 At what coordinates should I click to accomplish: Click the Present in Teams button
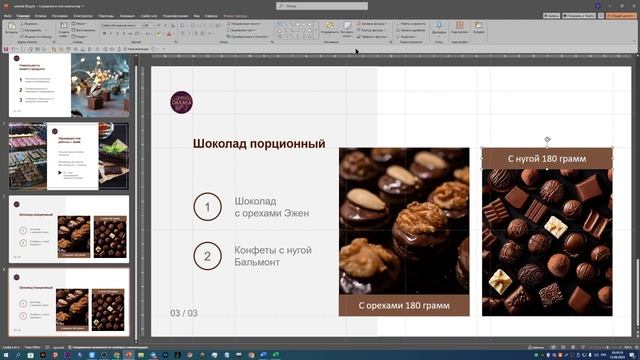click(x=579, y=16)
